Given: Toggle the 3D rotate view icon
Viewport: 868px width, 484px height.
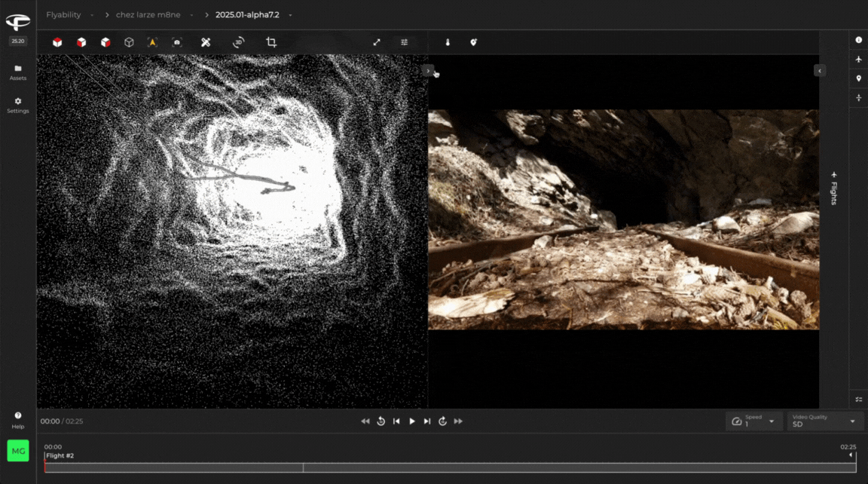Looking at the screenshot, I should click(x=239, y=42).
